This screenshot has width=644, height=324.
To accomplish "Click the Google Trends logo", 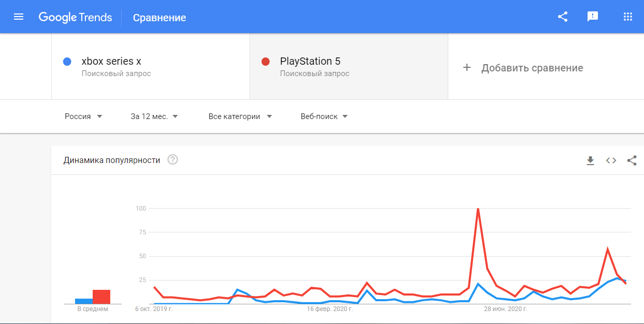I will 75,17.
